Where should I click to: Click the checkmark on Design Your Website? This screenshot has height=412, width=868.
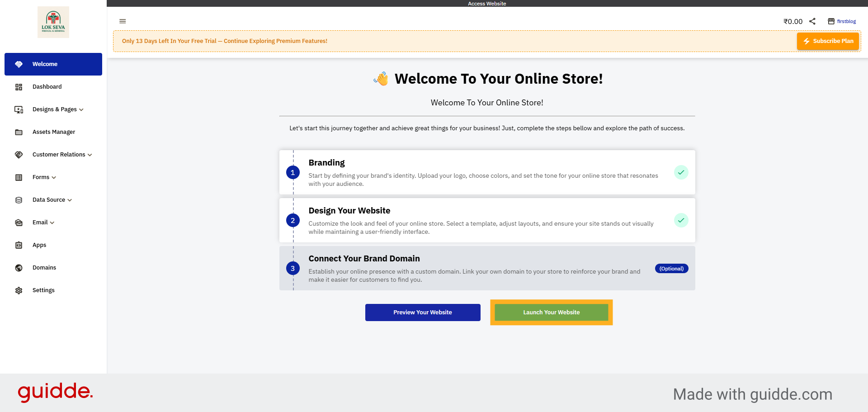(x=681, y=220)
